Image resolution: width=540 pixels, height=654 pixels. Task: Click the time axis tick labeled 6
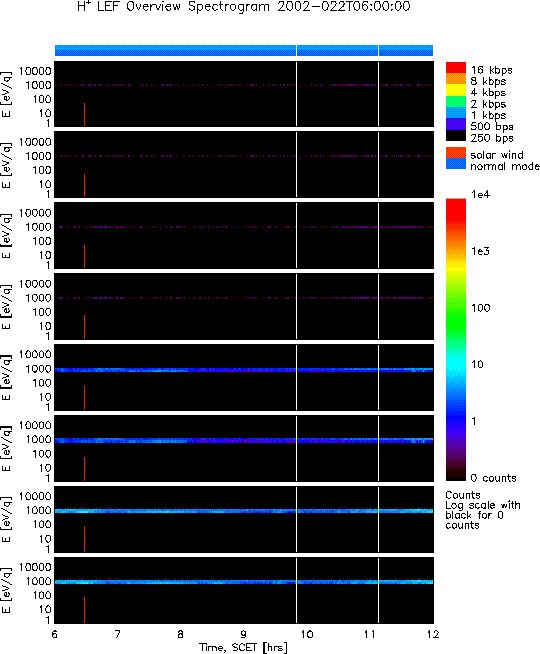click(55, 634)
